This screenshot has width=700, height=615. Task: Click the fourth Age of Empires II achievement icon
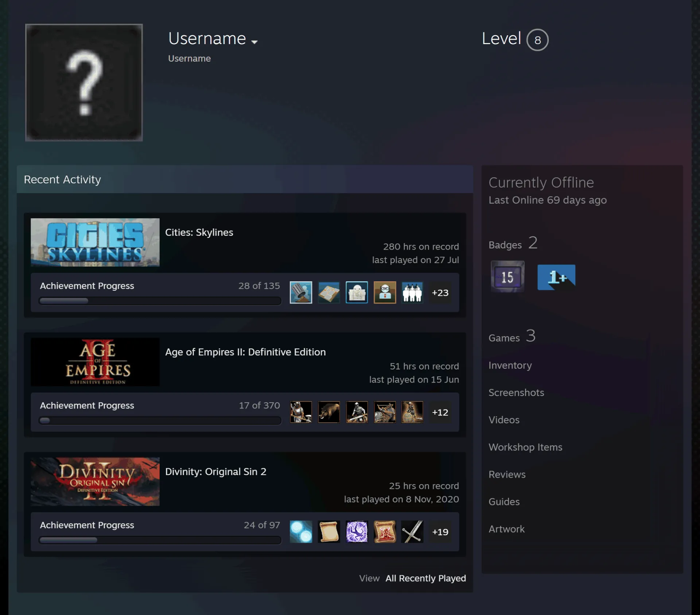[x=385, y=412]
